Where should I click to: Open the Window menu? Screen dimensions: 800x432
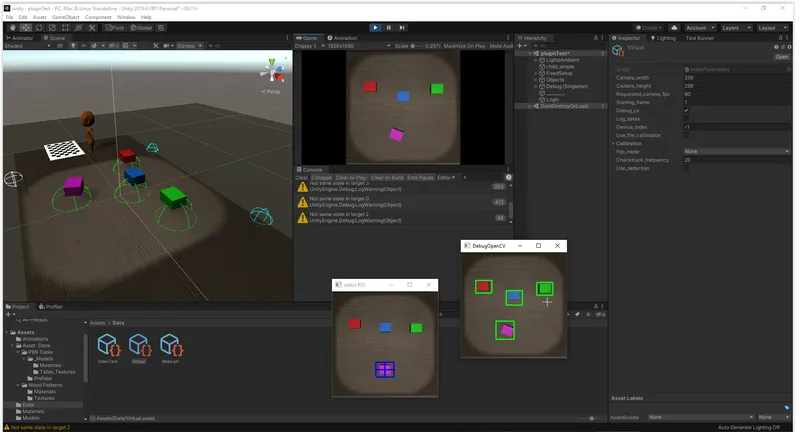[x=126, y=17]
